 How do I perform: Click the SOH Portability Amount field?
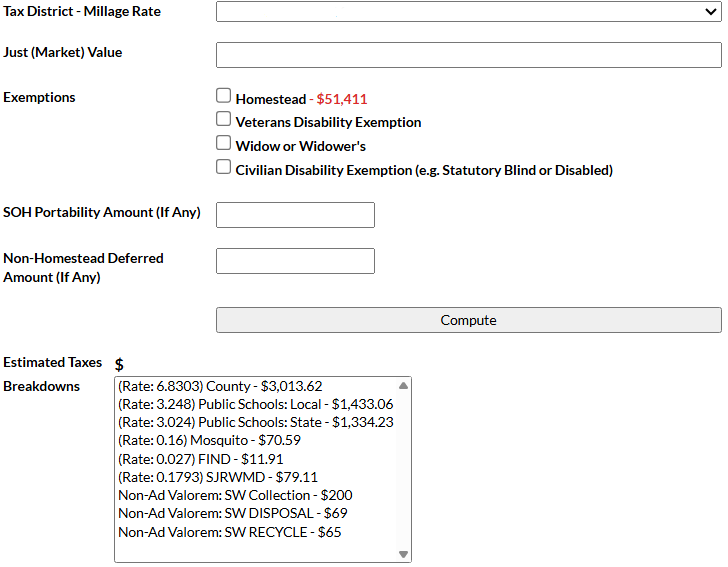click(295, 215)
